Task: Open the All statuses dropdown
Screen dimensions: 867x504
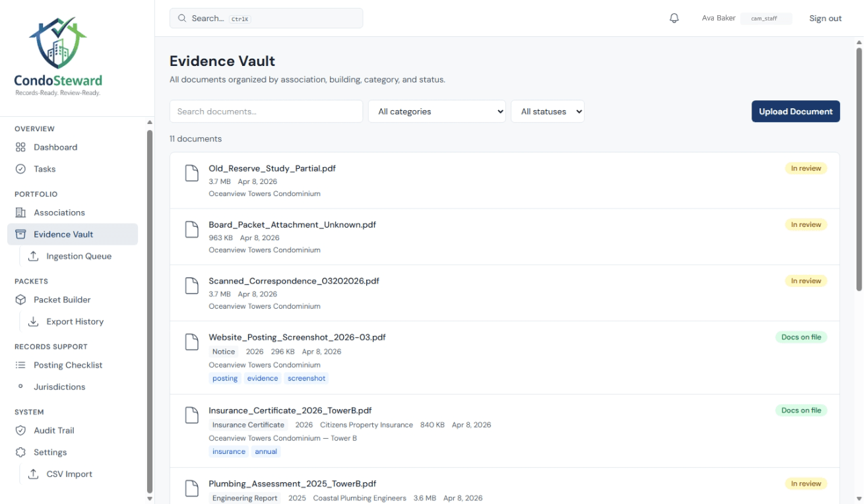Action: click(x=548, y=111)
